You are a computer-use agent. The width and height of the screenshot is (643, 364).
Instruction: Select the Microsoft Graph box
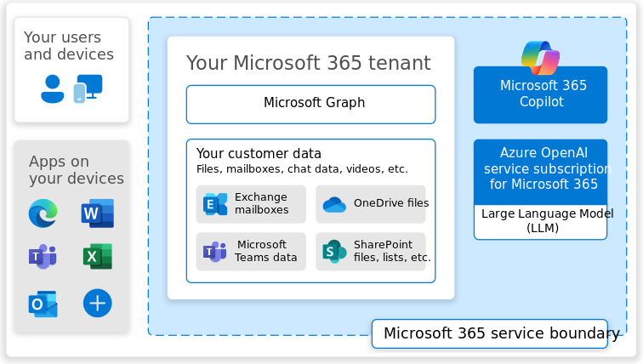310,104
